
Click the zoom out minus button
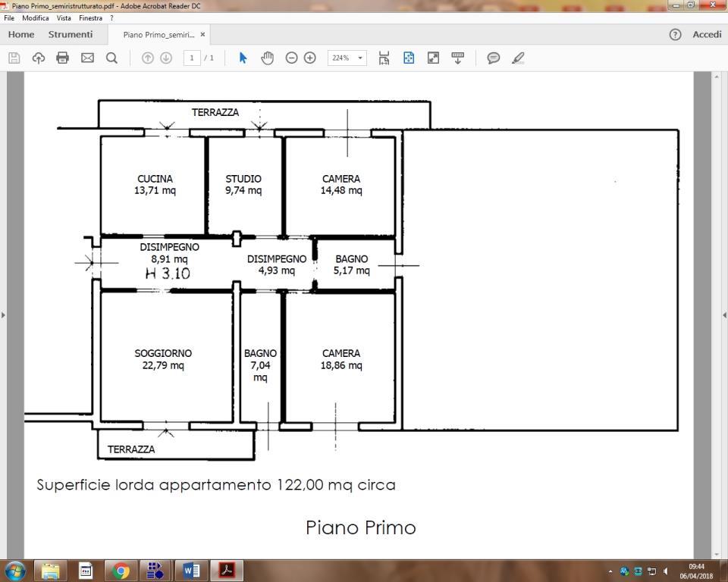[x=291, y=58]
